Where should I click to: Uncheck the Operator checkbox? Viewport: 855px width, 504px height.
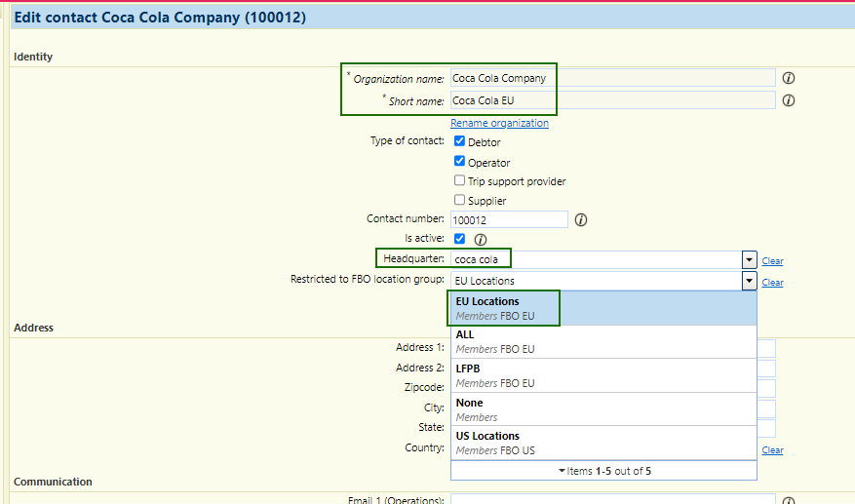[459, 161]
